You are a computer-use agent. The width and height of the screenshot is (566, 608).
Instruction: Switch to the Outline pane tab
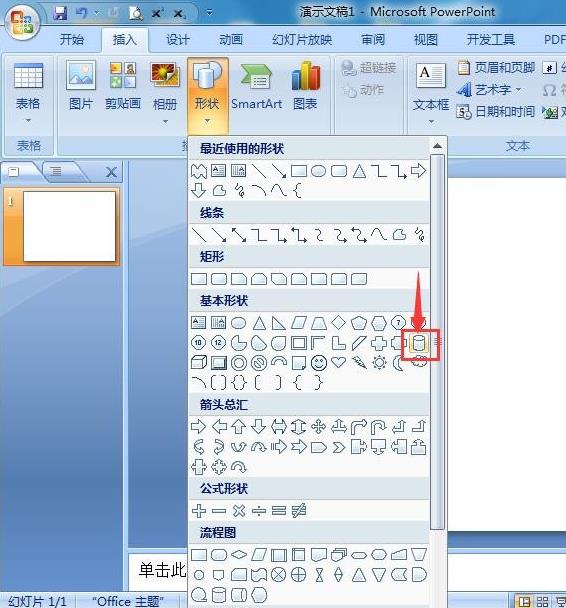(x=57, y=171)
